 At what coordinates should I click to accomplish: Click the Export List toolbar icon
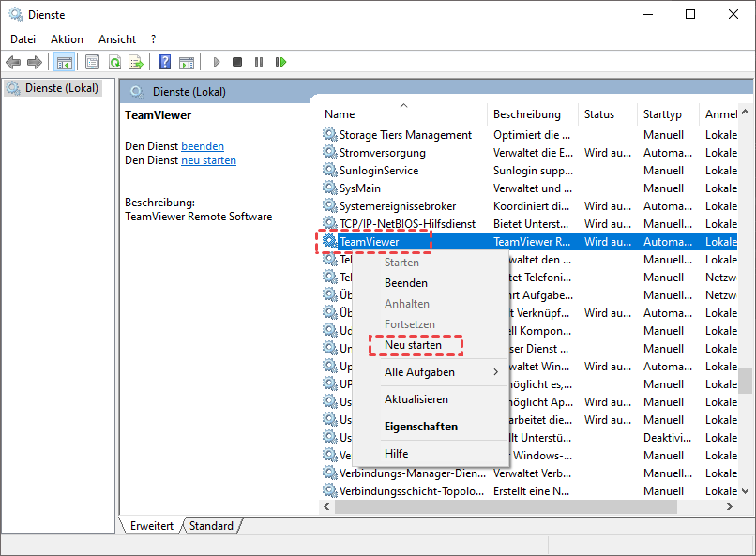click(135, 62)
